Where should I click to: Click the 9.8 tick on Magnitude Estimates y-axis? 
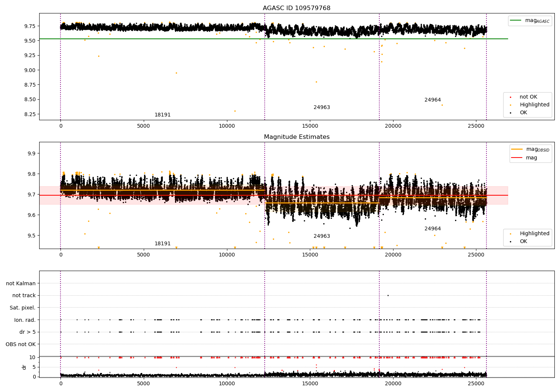pyautogui.click(x=31, y=174)
